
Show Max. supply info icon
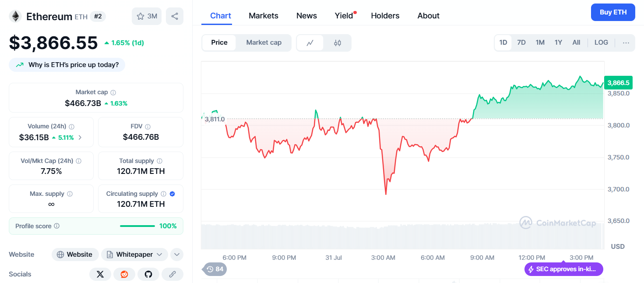click(70, 194)
